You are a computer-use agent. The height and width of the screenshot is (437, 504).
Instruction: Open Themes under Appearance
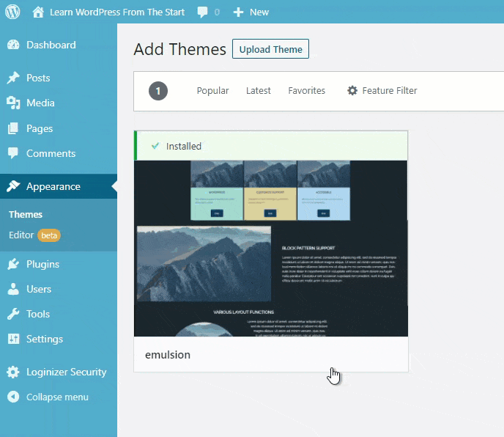[x=26, y=214]
